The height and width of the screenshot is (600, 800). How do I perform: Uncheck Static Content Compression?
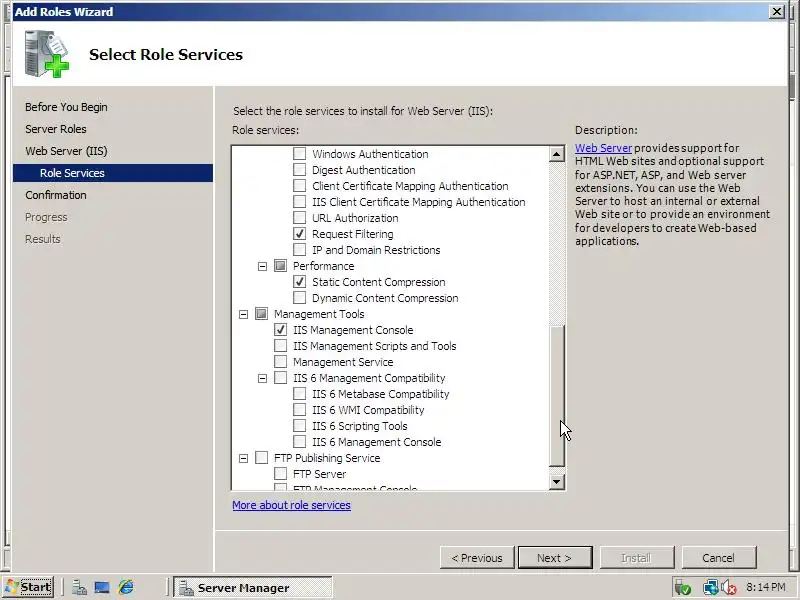[299, 282]
